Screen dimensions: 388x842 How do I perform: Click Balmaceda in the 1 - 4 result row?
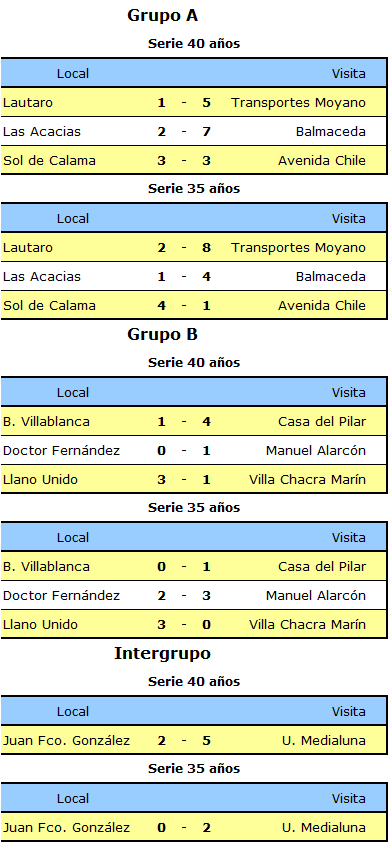point(331,277)
